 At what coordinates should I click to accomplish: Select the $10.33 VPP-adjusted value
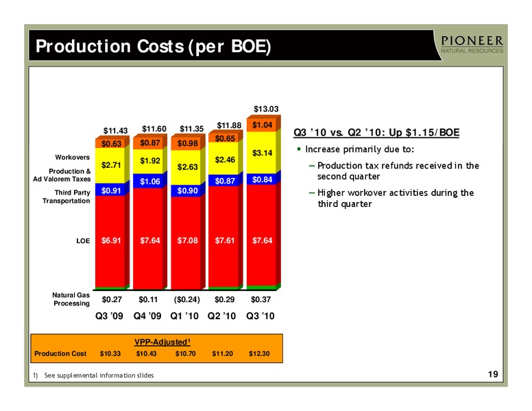[110, 353]
